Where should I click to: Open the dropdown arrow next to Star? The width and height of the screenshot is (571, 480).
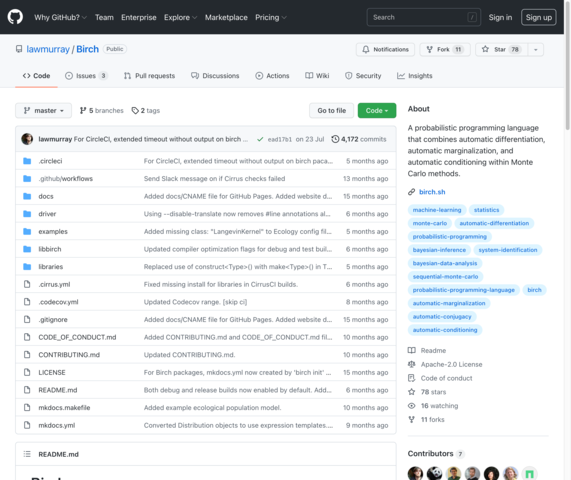(536, 50)
